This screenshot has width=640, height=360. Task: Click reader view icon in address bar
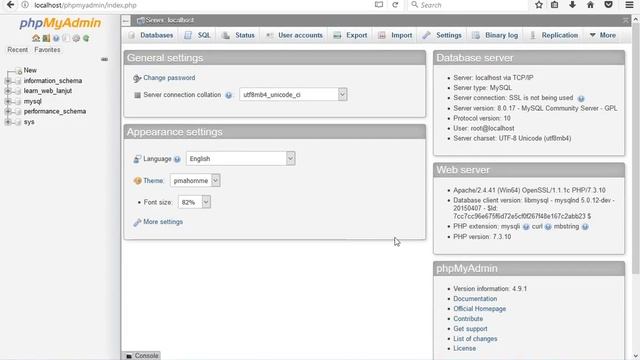coord(379,5)
